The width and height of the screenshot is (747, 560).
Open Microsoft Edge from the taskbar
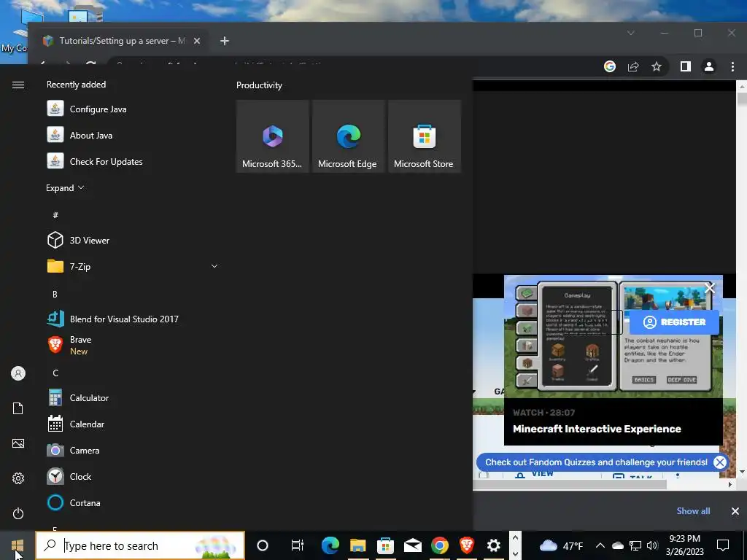[x=330, y=545]
